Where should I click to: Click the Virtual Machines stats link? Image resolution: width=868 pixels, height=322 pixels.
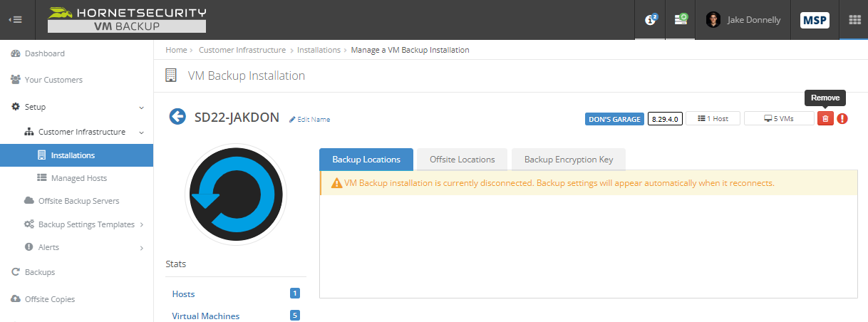point(206,316)
